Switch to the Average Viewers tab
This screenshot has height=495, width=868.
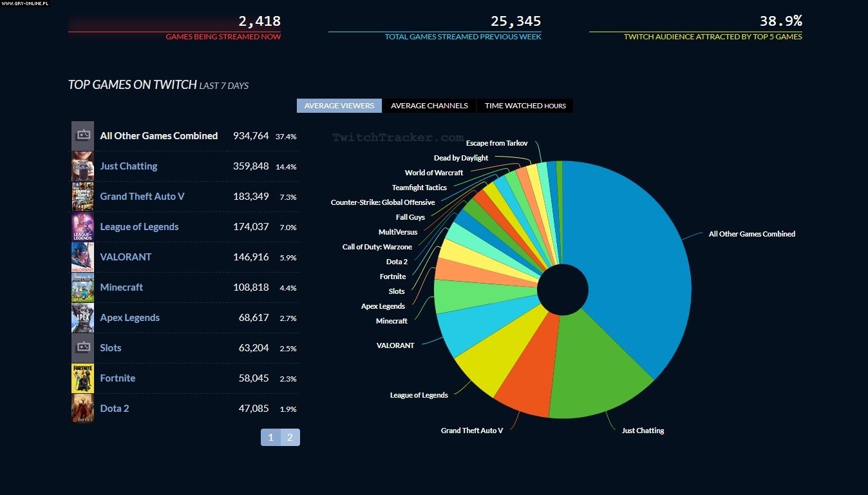339,106
